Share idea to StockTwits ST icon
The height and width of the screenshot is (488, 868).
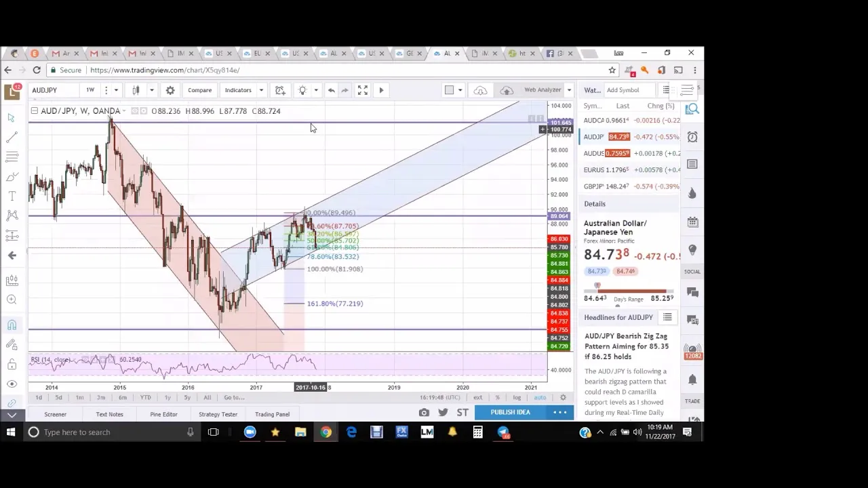coord(462,412)
